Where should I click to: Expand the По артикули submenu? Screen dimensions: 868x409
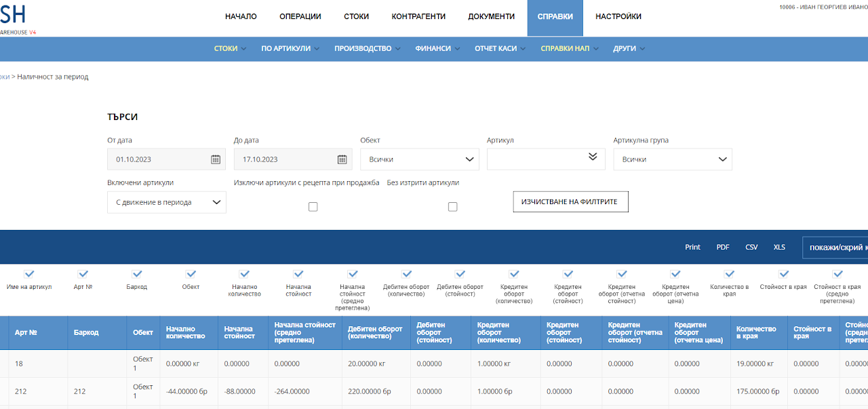click(x=290, y=49)
